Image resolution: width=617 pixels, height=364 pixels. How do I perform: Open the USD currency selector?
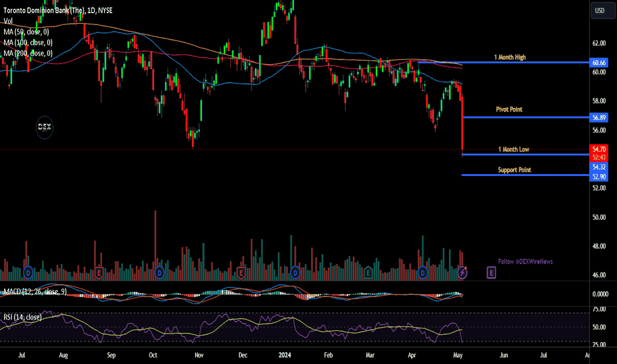602,11
